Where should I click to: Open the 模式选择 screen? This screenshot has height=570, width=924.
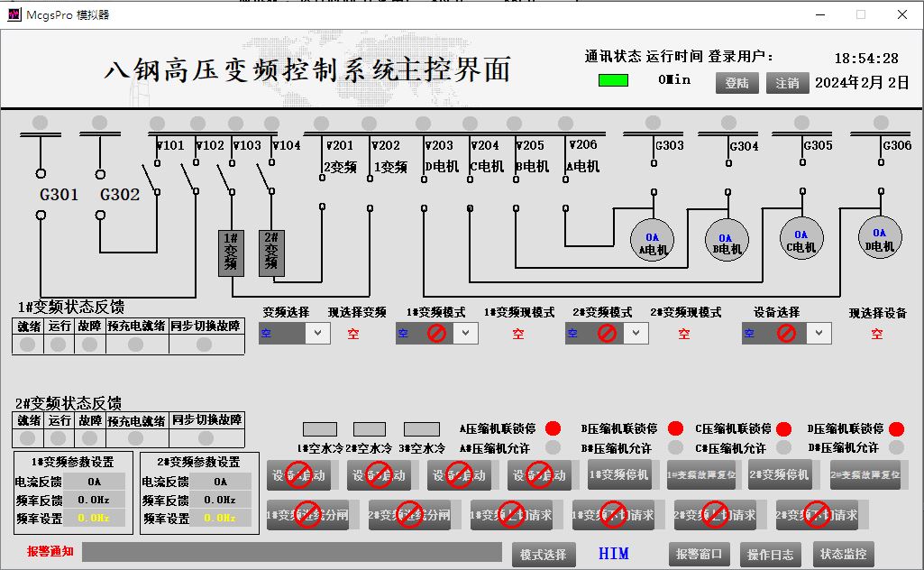(544, 554)
